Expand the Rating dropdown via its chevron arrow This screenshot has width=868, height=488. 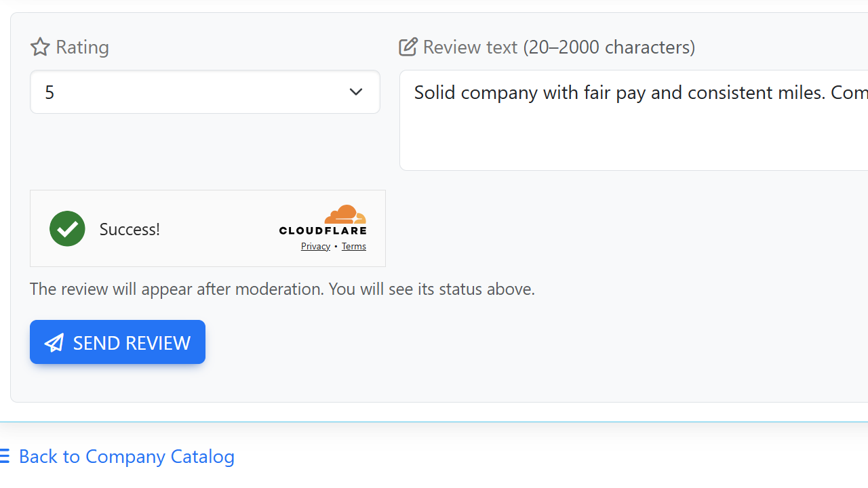[x=356, y=92]
